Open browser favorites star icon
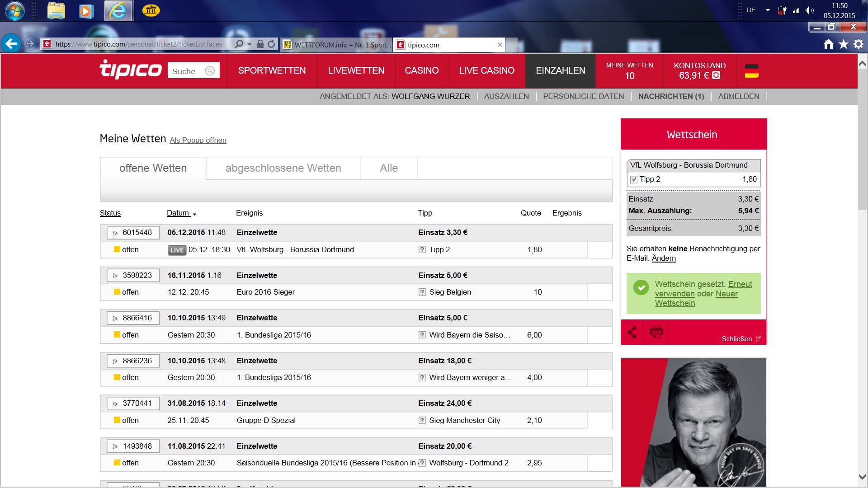868x488 pixels. (844, 44)
